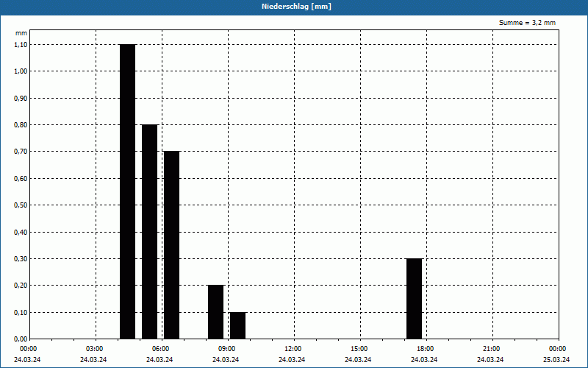Click the 0,60 y-axis value
Image resolution: width=588 pixels, height=368 pixels.
(21, 178)
